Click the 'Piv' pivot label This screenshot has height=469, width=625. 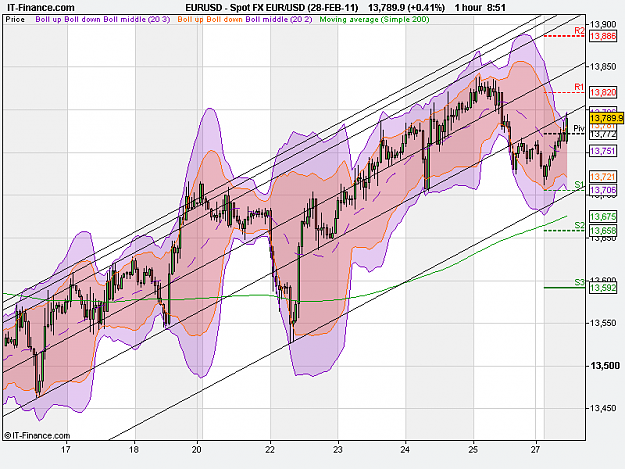pyautogui.click(x=578, y=128)
